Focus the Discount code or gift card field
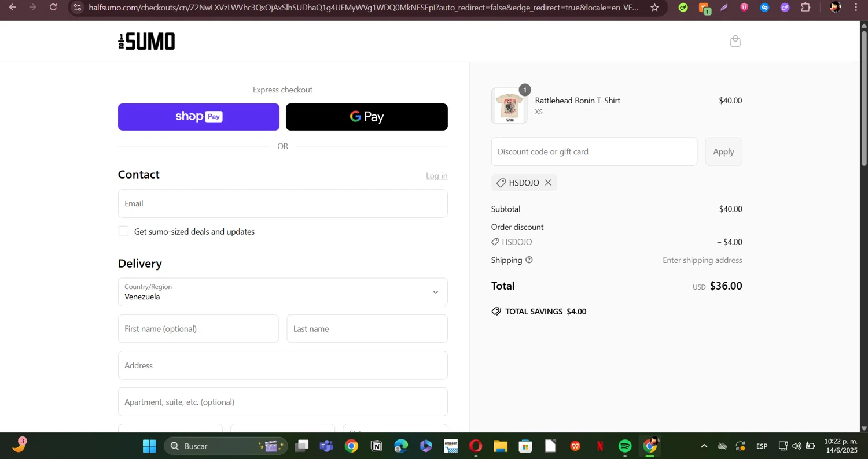868x459 pixels. [x=594, y=151]
